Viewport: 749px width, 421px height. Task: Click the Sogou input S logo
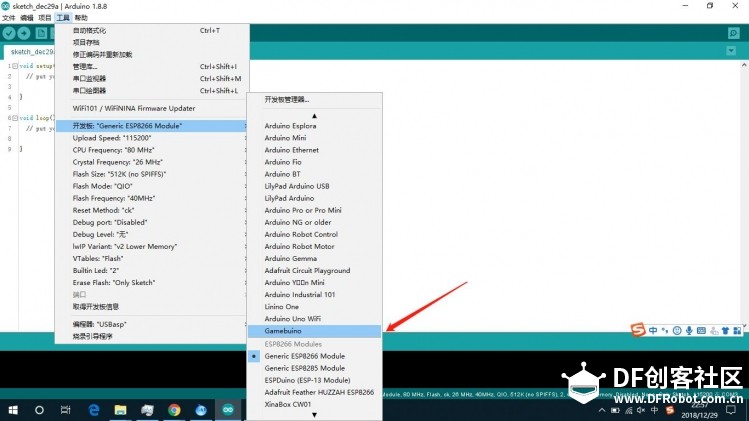tap(638, 330)
